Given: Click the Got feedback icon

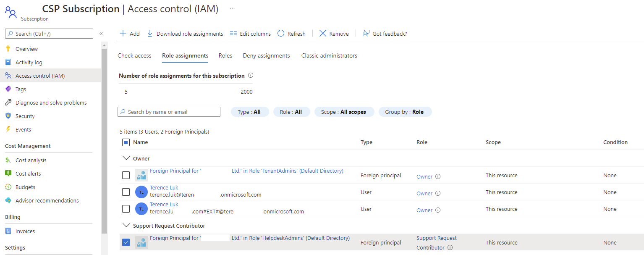Looking at the screenshot, I should click(366, 33).
